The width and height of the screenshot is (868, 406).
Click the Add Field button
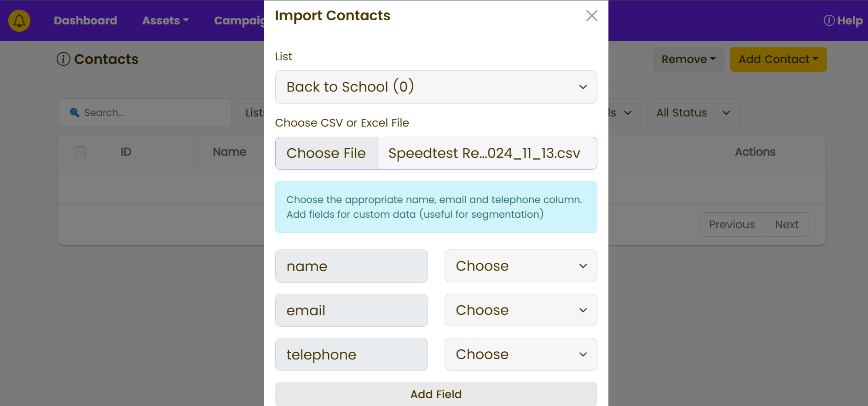pos(436,394)
